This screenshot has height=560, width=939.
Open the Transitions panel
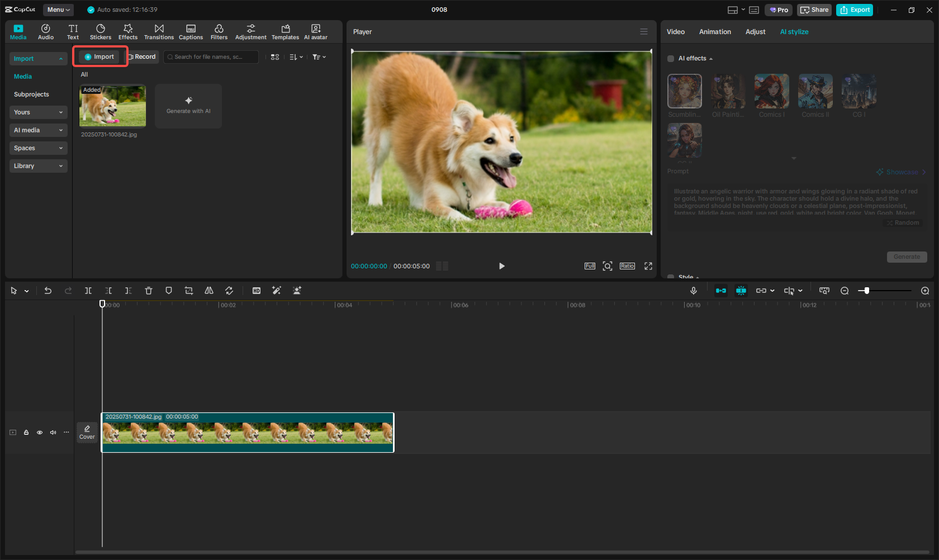click(159, 31)
